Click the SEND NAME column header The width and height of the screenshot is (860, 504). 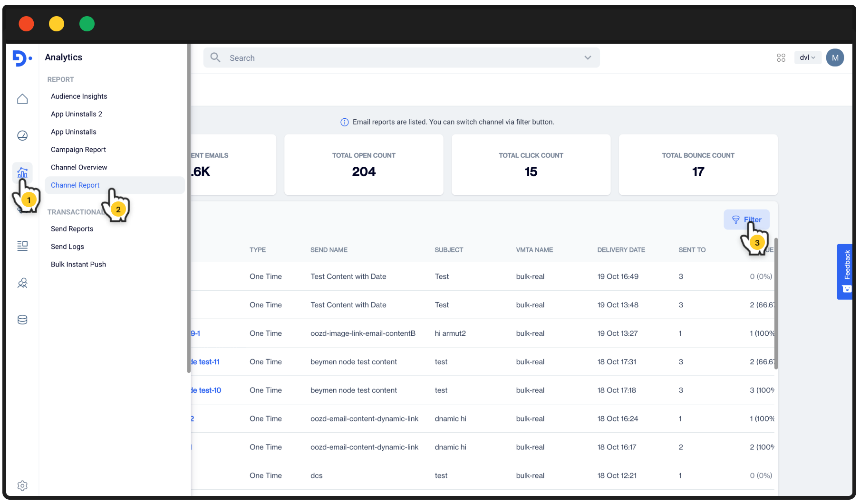point(329,250)
